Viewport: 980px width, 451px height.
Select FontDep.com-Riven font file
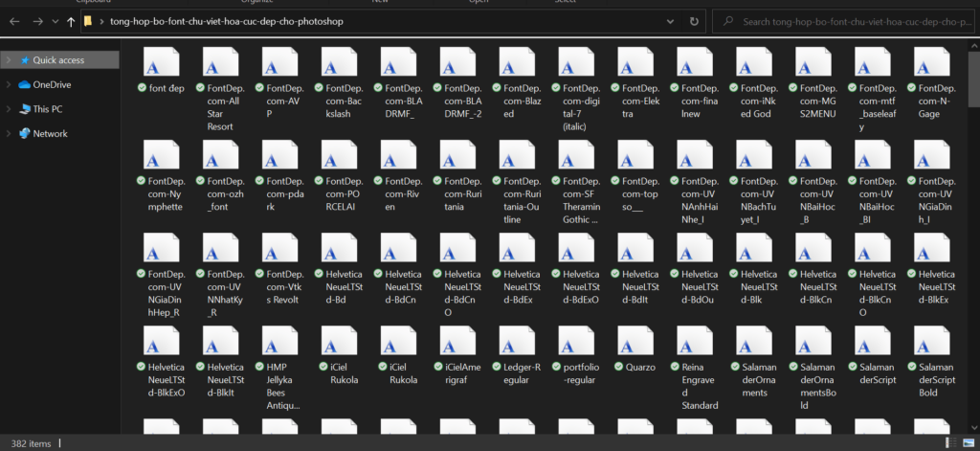tap(398, 174)
